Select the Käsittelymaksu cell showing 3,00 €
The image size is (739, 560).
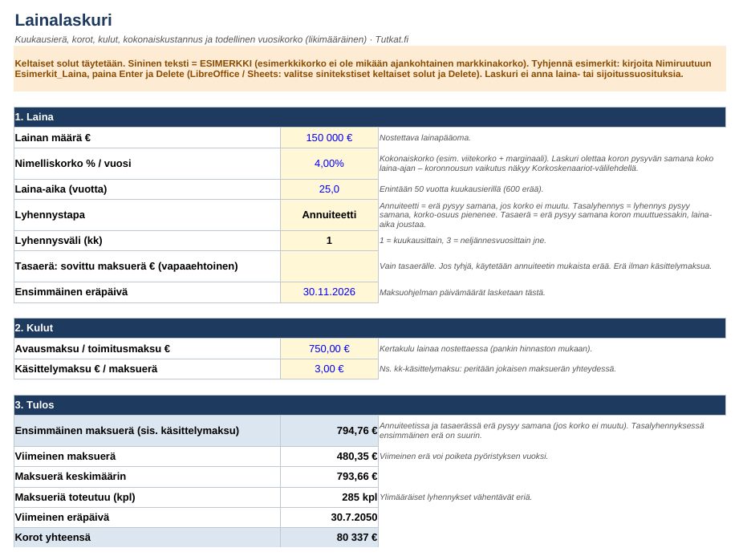coord(329,369)
